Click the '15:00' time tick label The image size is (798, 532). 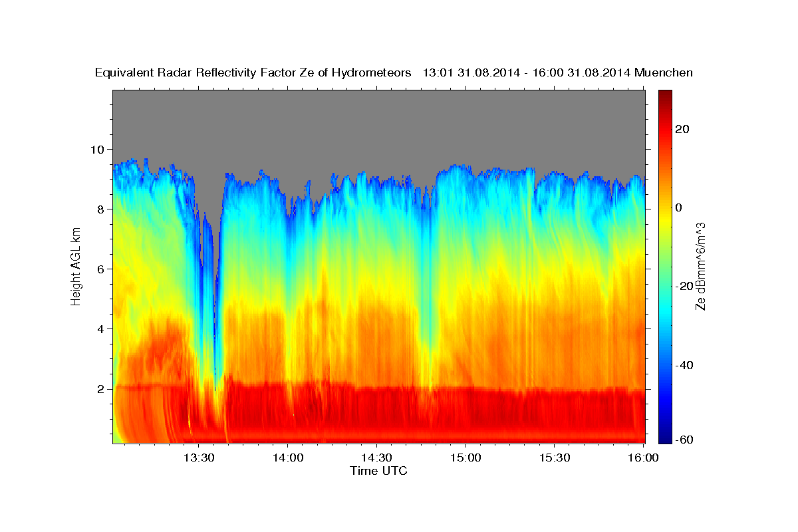(x=465, y=458)
